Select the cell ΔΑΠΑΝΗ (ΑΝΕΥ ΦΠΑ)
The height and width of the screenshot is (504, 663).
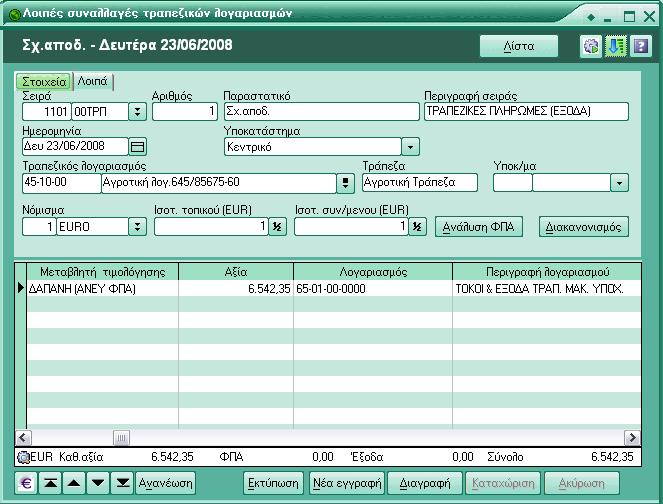(x=103, y=289)
